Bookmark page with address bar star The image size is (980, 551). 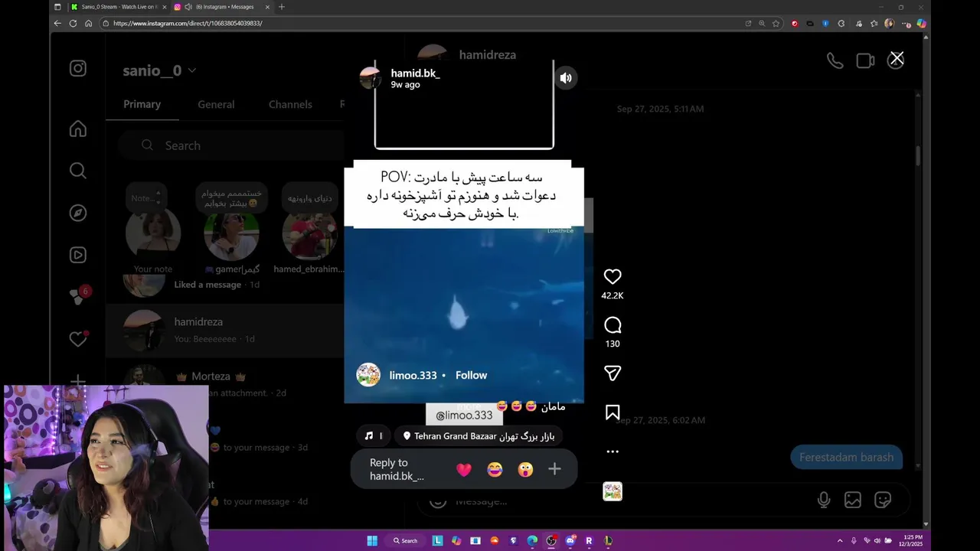(776, 23)
